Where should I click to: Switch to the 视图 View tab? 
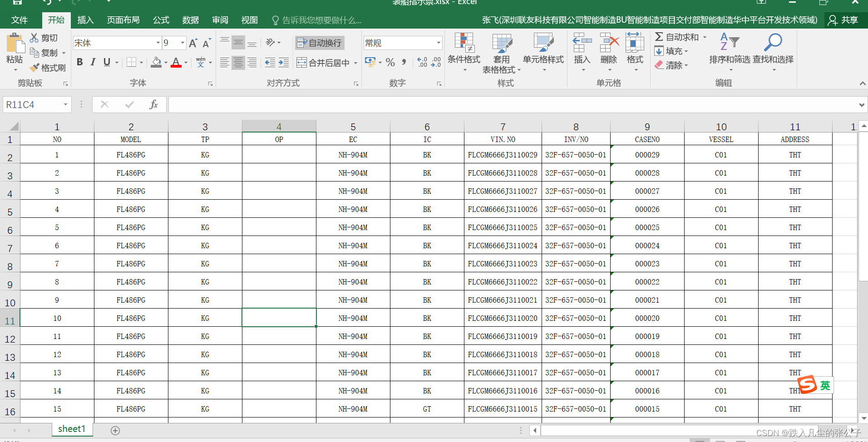249,20
